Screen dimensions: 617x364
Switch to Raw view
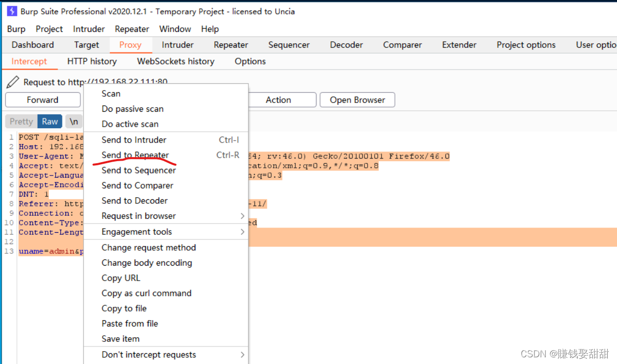50,122
